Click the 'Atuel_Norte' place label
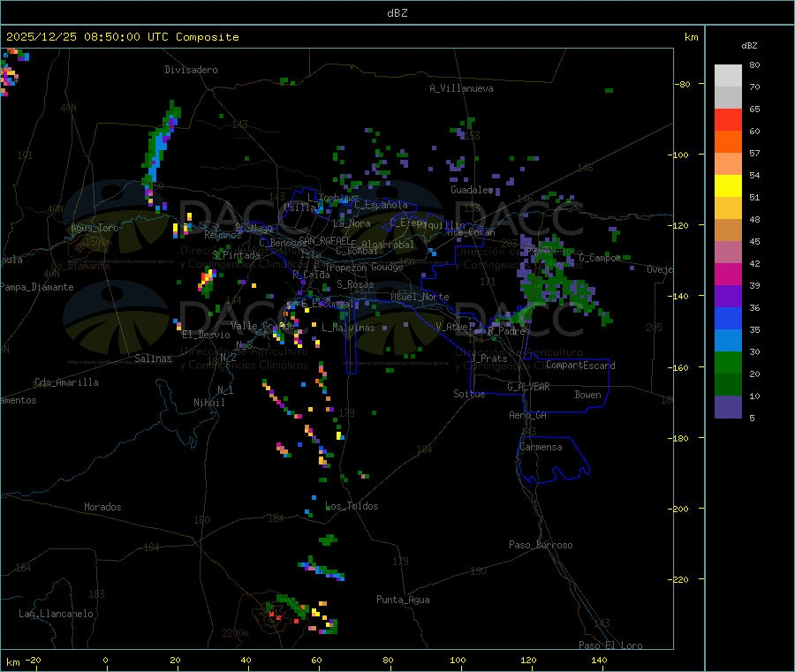The height and width of the screenshot is (672, 795). (x=420, y=297)
